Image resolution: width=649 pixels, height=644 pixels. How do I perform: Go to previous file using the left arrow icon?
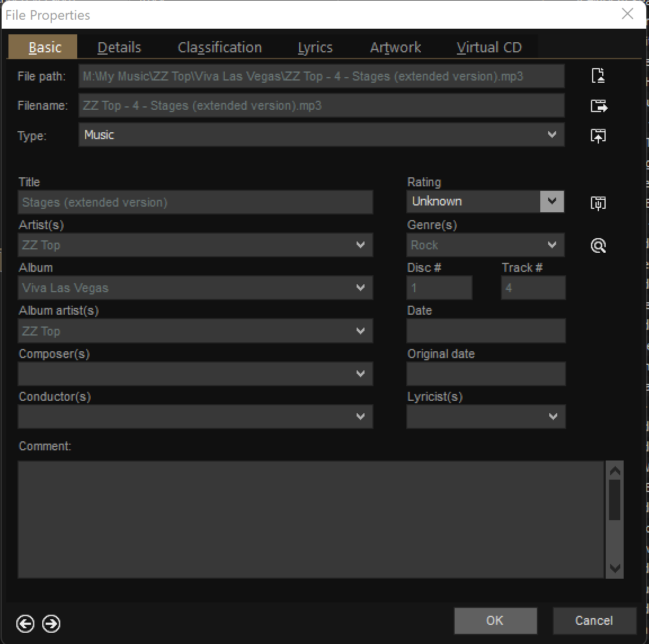pyautogui.click(x=25, y=624)
